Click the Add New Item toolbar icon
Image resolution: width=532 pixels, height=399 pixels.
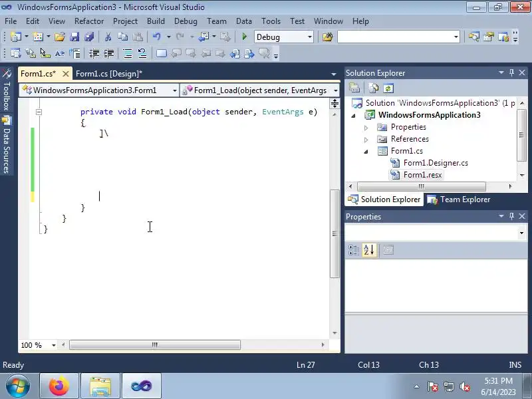tap(38, 37)
